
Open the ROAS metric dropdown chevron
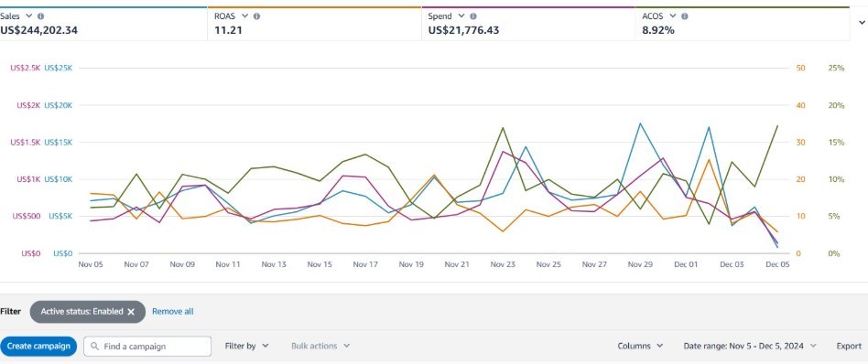[244, 16]
